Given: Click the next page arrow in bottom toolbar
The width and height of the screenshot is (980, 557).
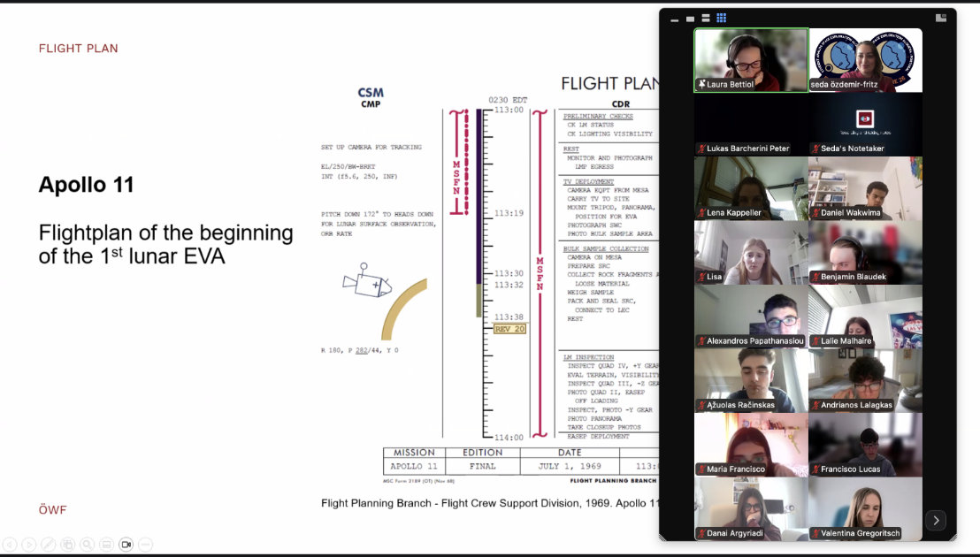Looking at the screenshot, I should pyautogui.click(x=29, y=545).
